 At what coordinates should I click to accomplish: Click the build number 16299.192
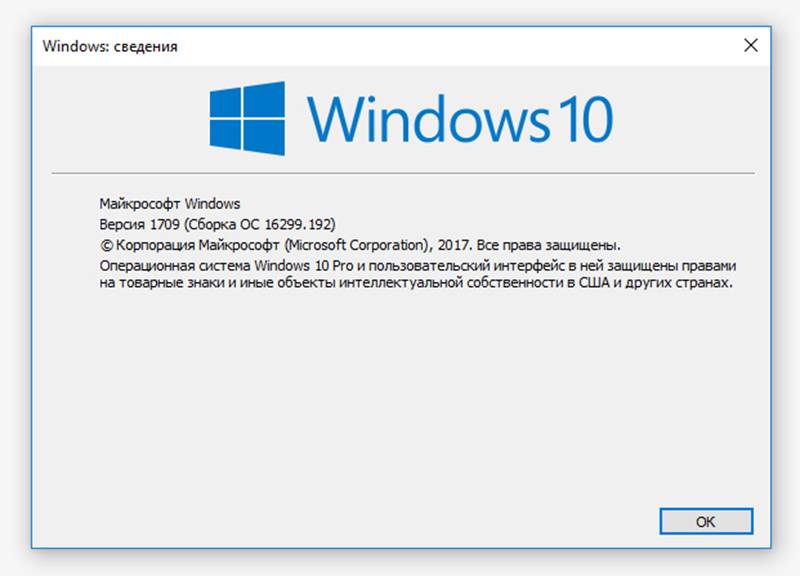point(300,224)
